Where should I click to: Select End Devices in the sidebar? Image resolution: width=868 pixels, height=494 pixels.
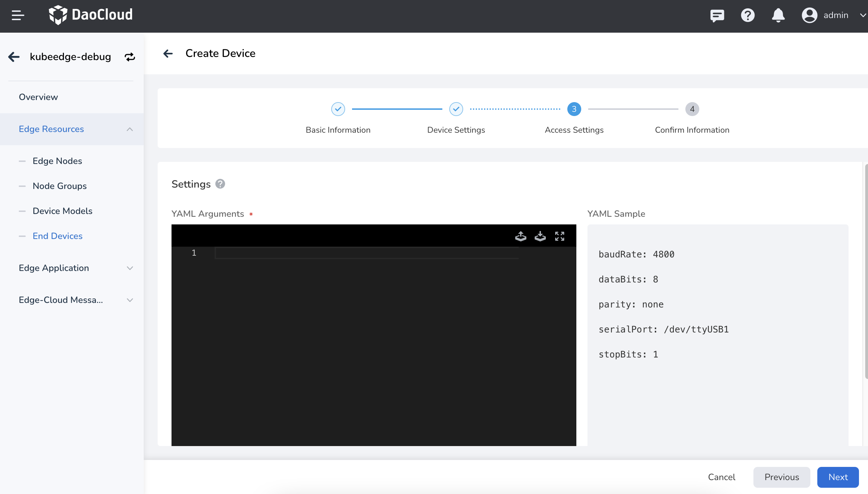click(58, 236)
